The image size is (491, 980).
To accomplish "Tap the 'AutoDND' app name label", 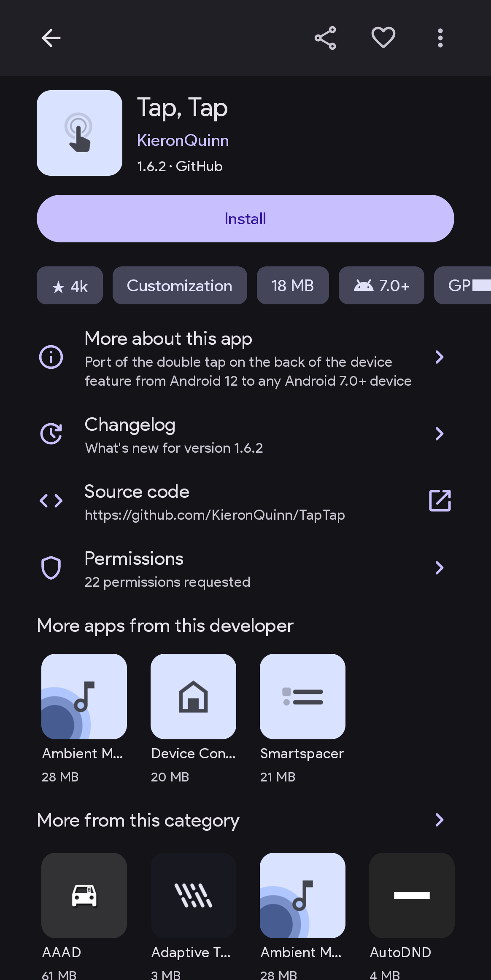I will pyautogui.click(x=400, y=952).
